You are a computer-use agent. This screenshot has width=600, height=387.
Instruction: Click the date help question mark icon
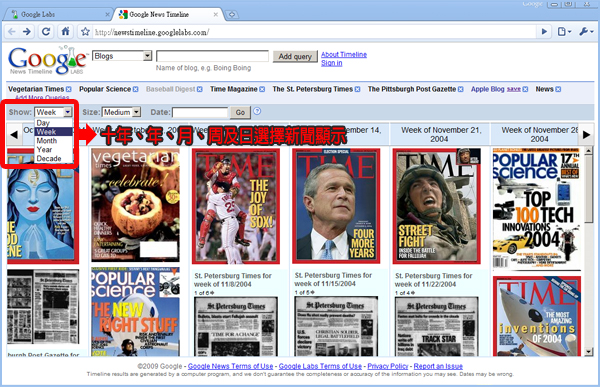coord(257,111)
